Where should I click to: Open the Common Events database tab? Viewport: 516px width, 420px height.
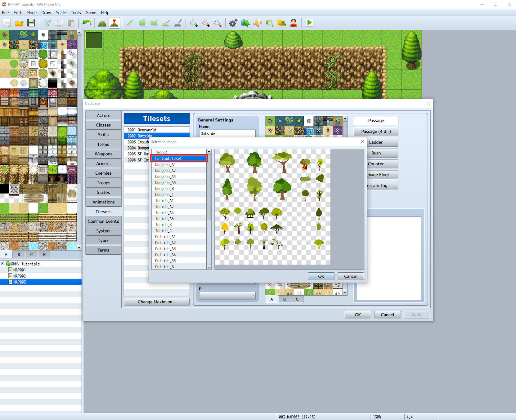(x=104, y=221)
